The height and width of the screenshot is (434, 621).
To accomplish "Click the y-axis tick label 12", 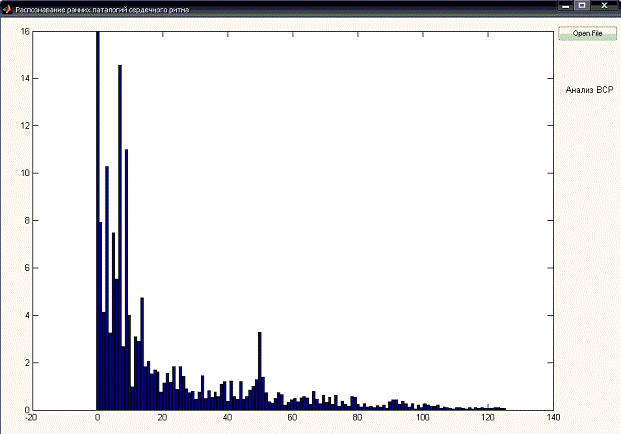I will click(x=24, y=126).
